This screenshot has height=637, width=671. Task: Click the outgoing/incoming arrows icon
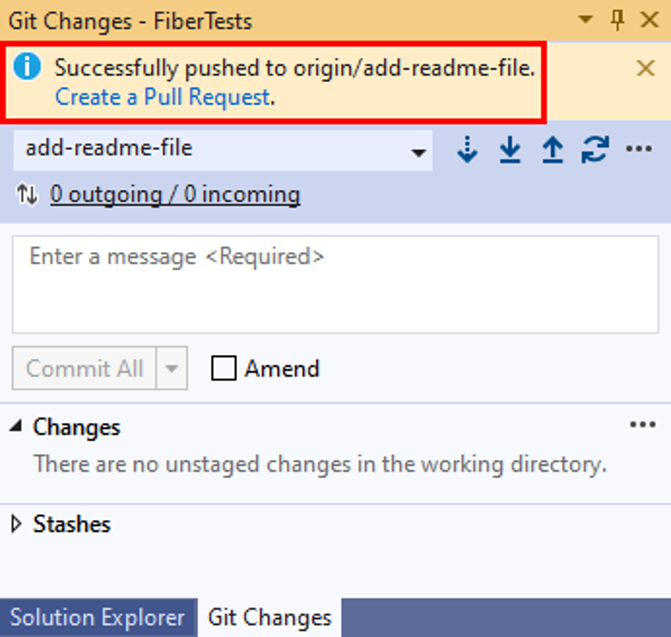[27, 194]
